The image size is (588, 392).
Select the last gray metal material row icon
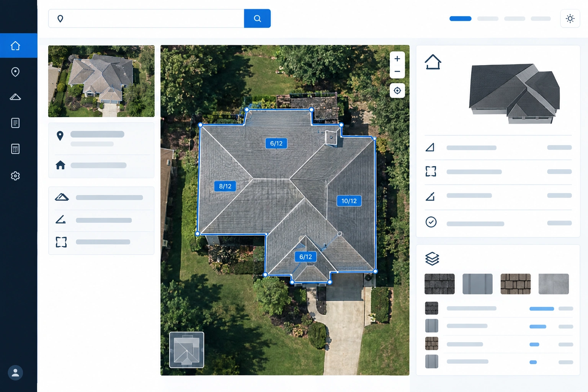[431, 361]
